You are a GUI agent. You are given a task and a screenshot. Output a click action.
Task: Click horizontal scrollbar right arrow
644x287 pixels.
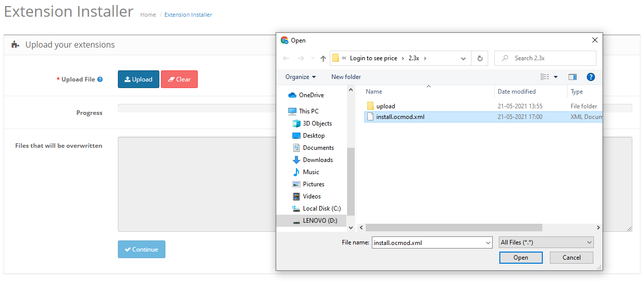tap(598, 228)
